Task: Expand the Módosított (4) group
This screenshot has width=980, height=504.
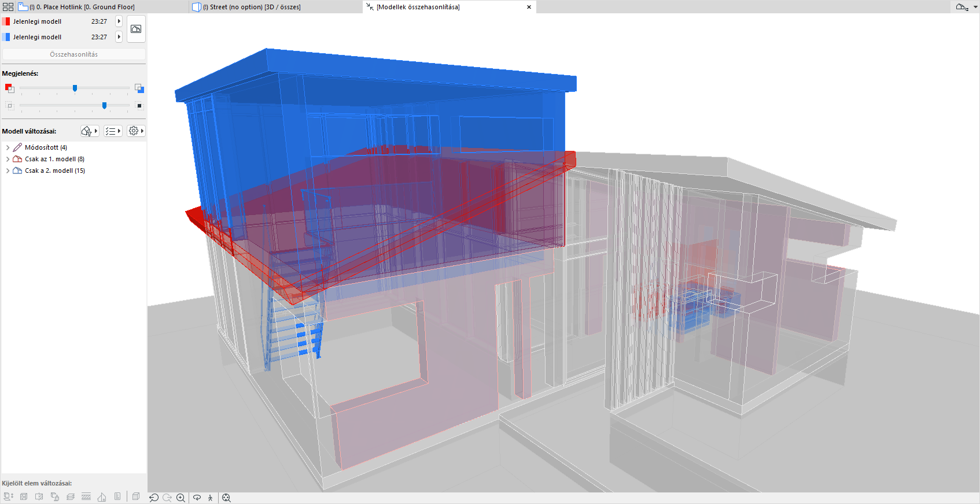Action: 8,148
